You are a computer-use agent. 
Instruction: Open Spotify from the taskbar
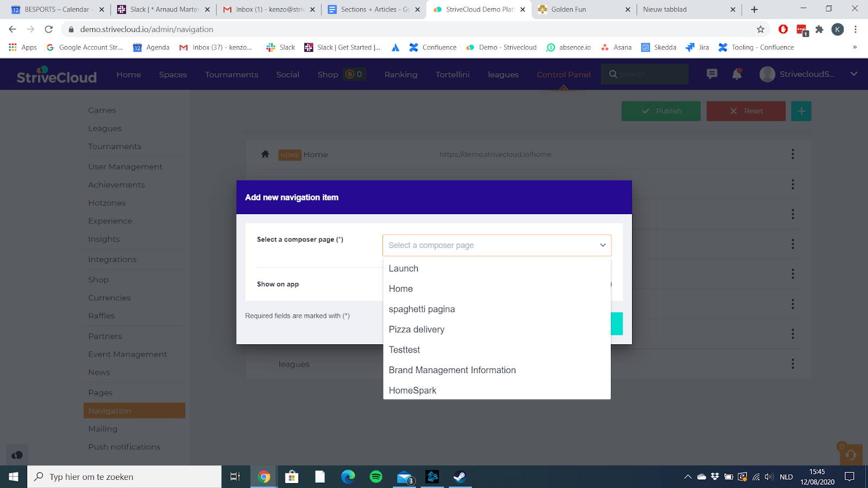point(376,477)
